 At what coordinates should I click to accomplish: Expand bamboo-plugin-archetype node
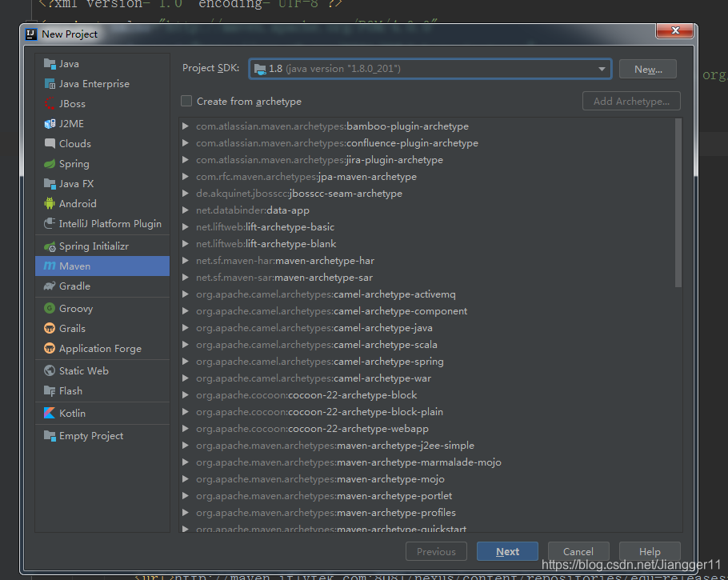coord(186,126)
